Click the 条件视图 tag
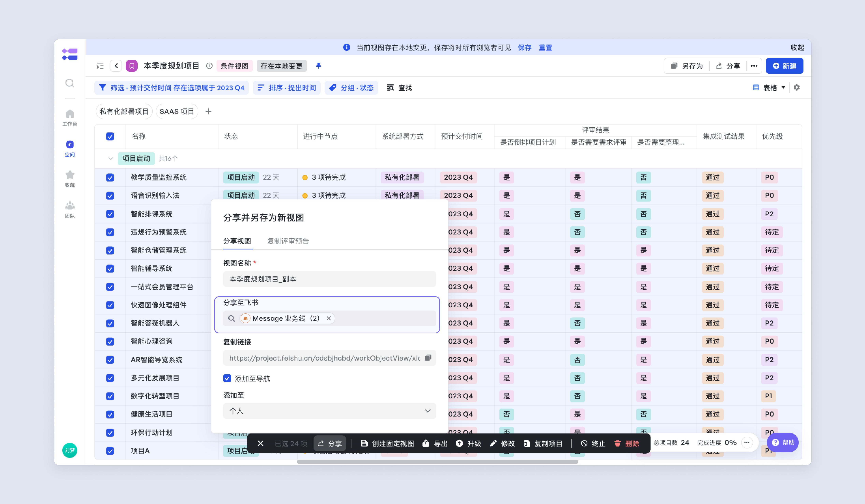 click(x=234, y=66)
